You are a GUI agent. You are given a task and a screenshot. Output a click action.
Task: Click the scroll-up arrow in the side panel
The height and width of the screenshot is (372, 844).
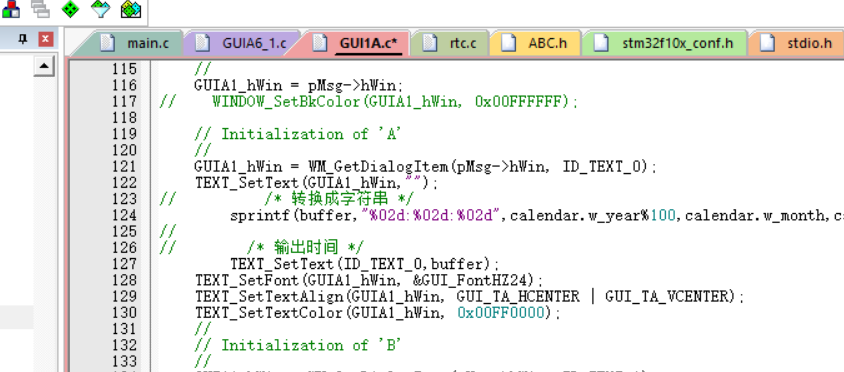tap(44, 66)
